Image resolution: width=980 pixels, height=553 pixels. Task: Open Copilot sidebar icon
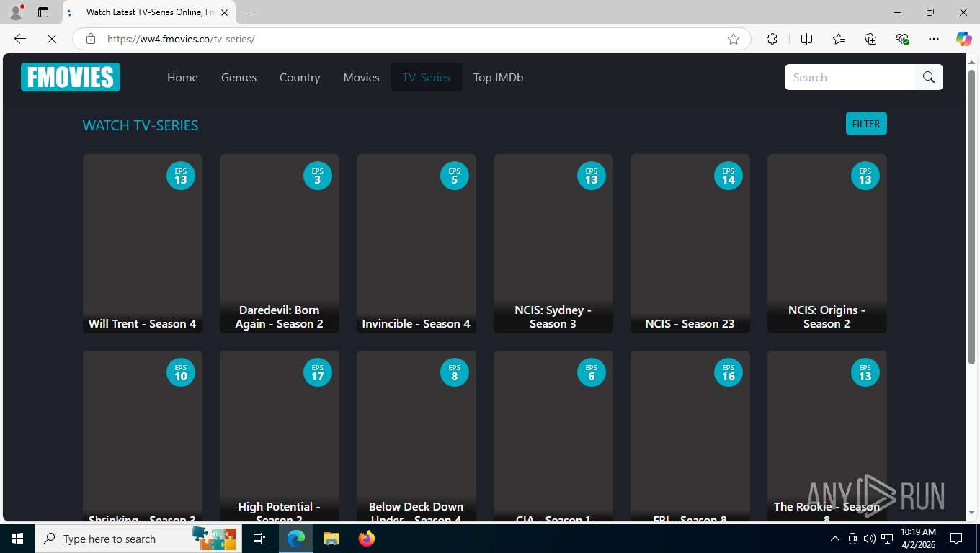pyautogui.click(x=964, y=39)
